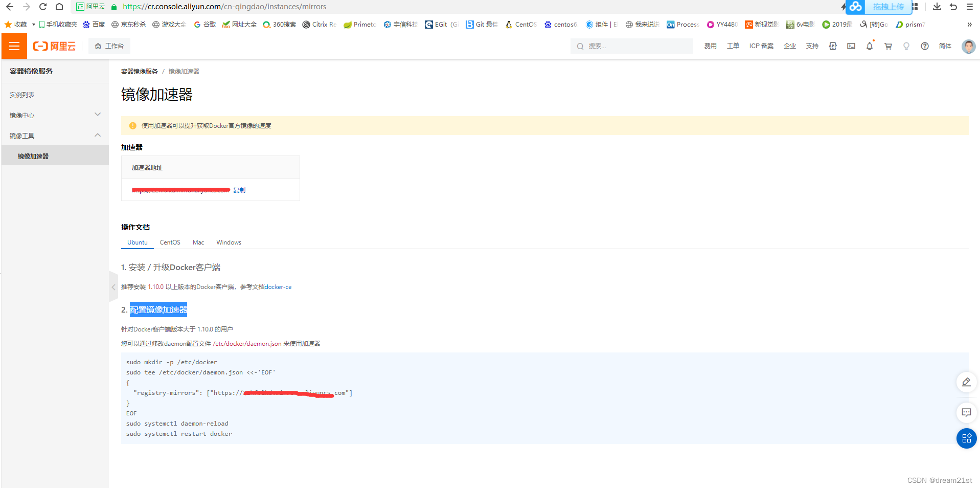Click the browser undo/restore icon
Viewport: 980px width, 488px height.
pos(953,7)
